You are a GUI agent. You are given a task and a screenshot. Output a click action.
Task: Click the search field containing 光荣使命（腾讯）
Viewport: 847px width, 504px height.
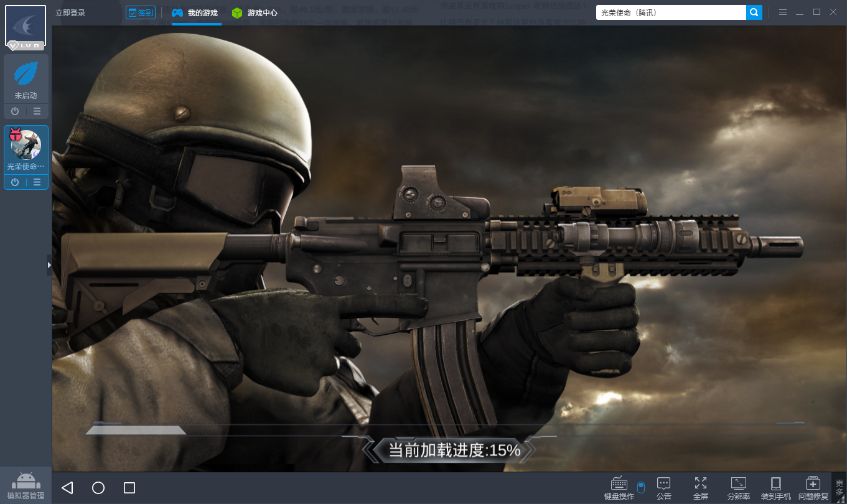671,12
